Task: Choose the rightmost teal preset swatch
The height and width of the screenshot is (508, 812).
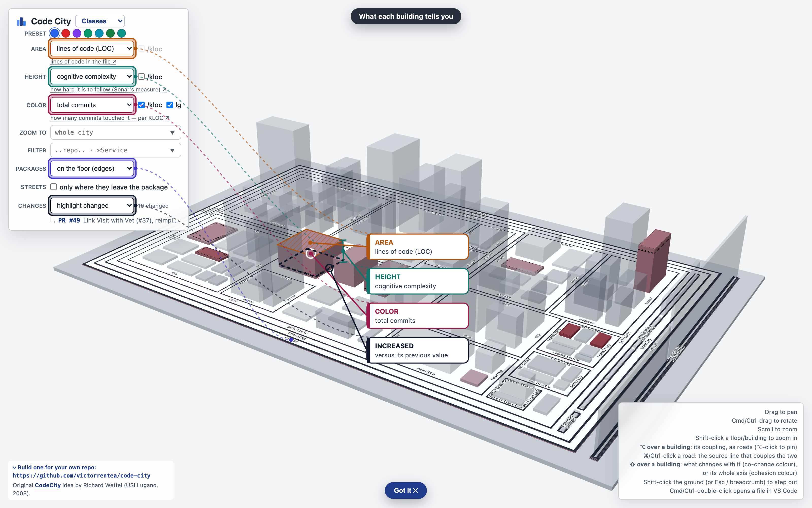Action: coord(122,33)
